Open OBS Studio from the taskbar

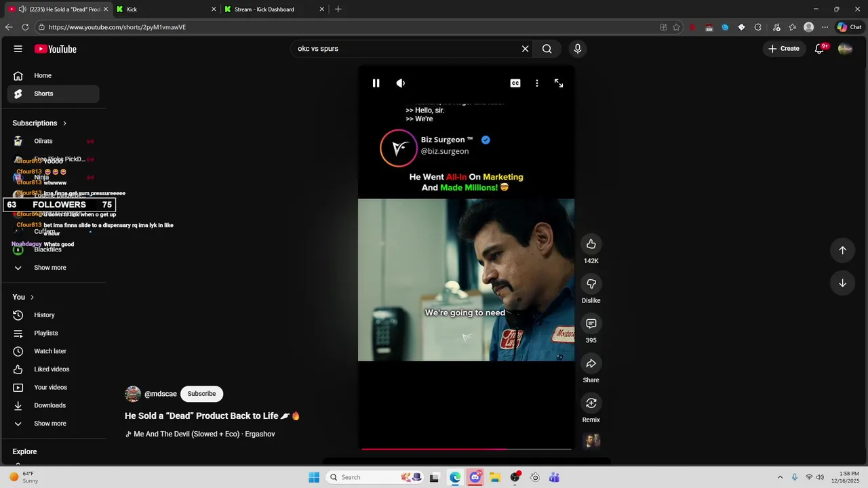click(515, 477)
